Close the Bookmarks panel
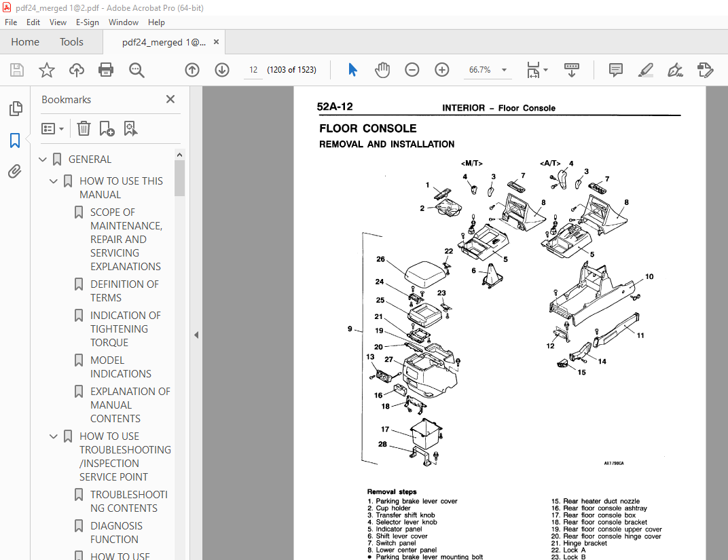The height and width of the screenshot is (560, 728). coord(170,99)
